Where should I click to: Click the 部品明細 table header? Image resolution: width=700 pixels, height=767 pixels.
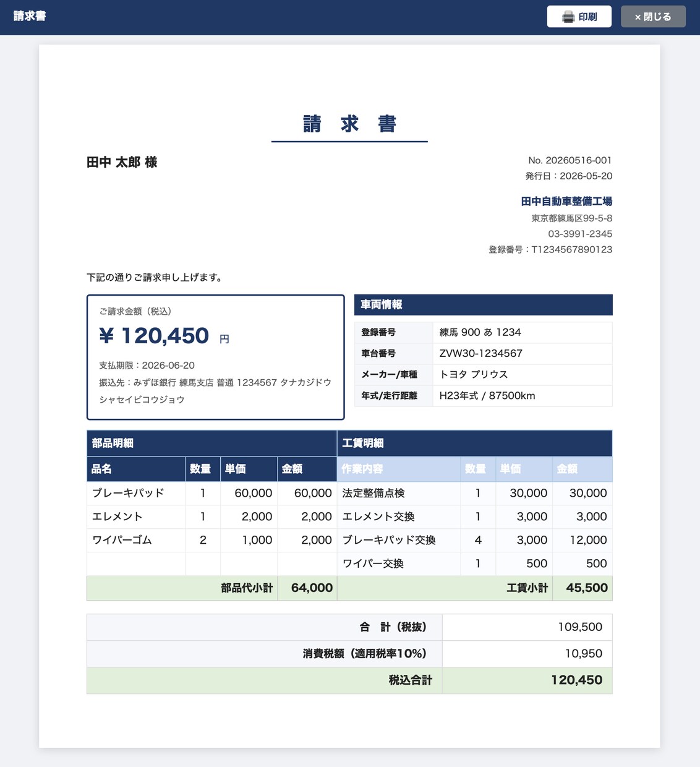coord(211,443)
